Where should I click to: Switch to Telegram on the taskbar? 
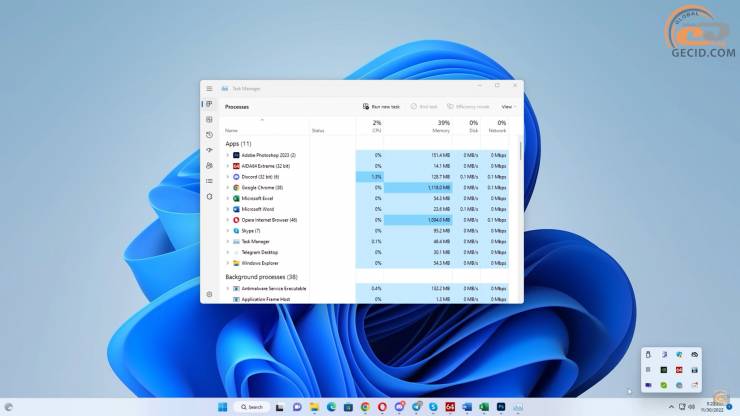pyautogui.click(x=417, y=407)
